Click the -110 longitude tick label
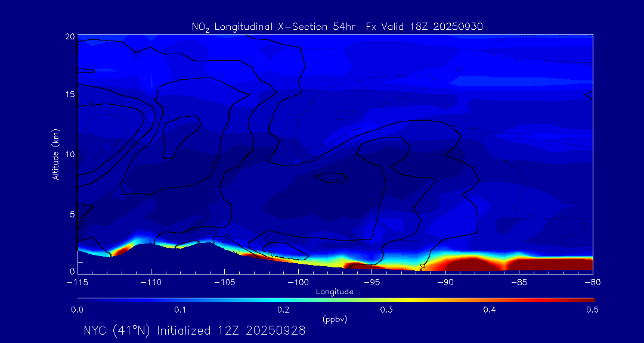Image resolution: width=644 pixels, height=343 pixels. click(x=151, y=282)
